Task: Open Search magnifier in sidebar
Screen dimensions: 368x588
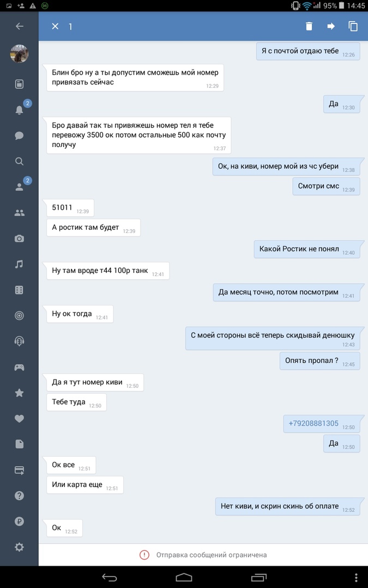Action: click(x=19, y=161)
